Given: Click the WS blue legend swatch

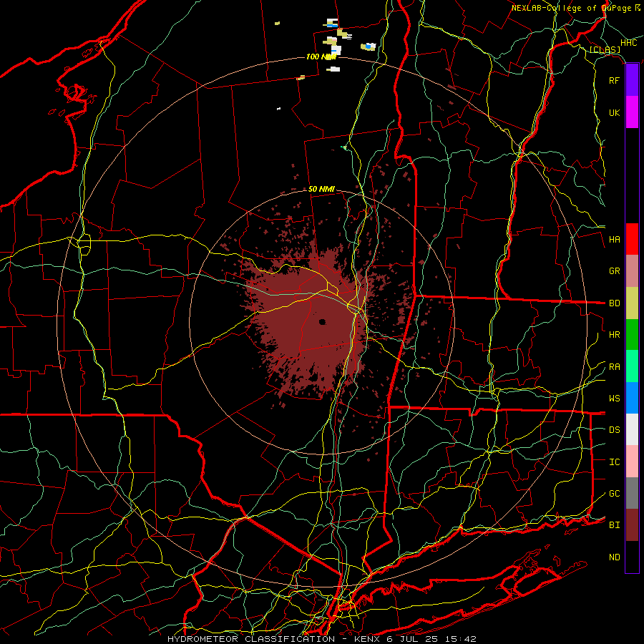Looking at the screenshot, I should point(632,398).
